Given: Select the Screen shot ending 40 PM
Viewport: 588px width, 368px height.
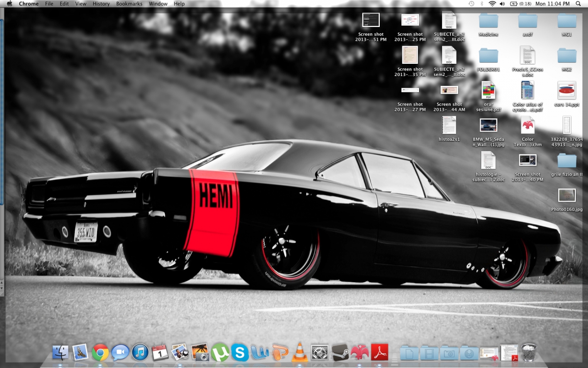Looking at the screenshot, I should point(528,160).
